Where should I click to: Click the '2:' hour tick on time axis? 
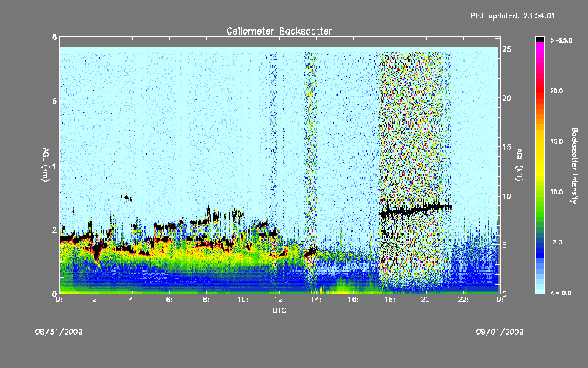click(x=96, y=300)
